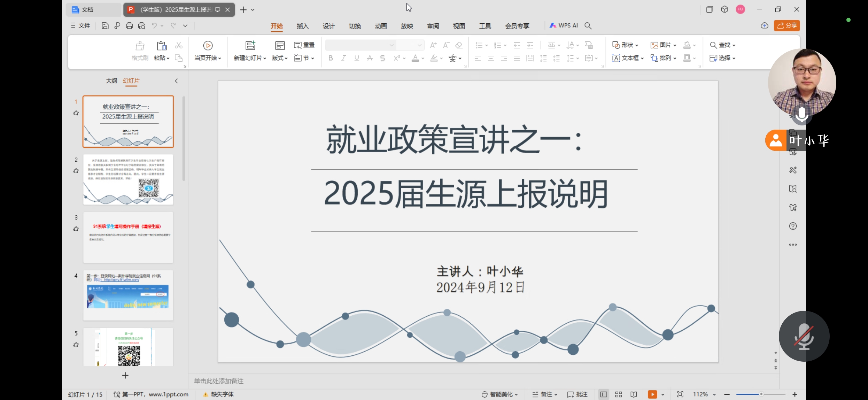Screen dimensions: 868x400
Task: Click the cloud upload icon
Action: pyautogui.click(x=764, y=25)
